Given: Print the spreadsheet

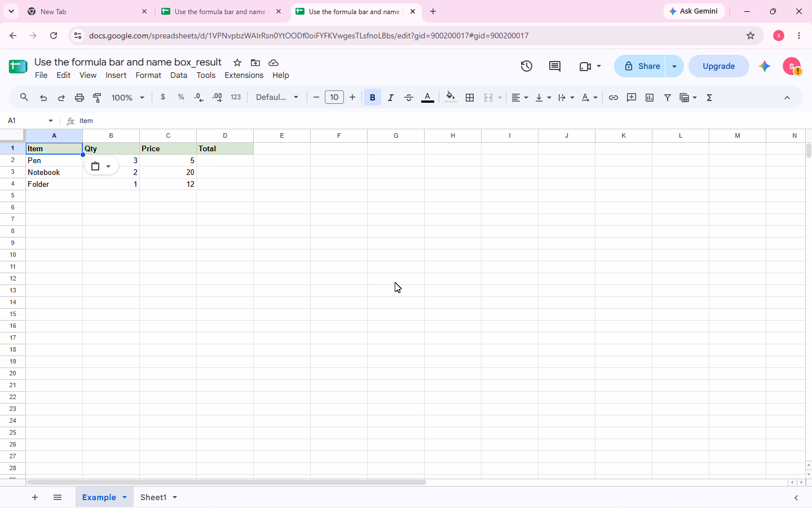Looking at the screenshot, I should (80, 98).
